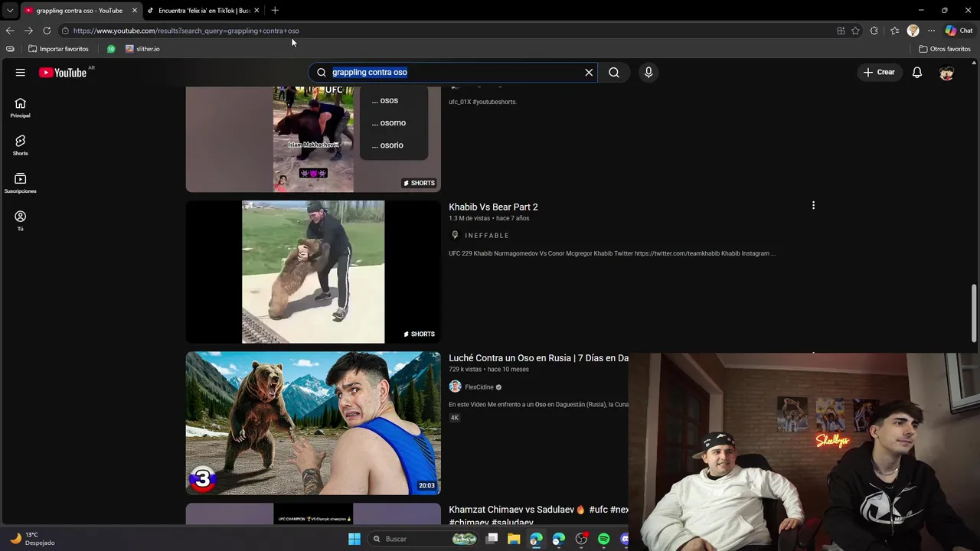The image size is (980, 551).
Task: Open the "Khabib Vs Bear Part 2" title
Action: point(493,207)
